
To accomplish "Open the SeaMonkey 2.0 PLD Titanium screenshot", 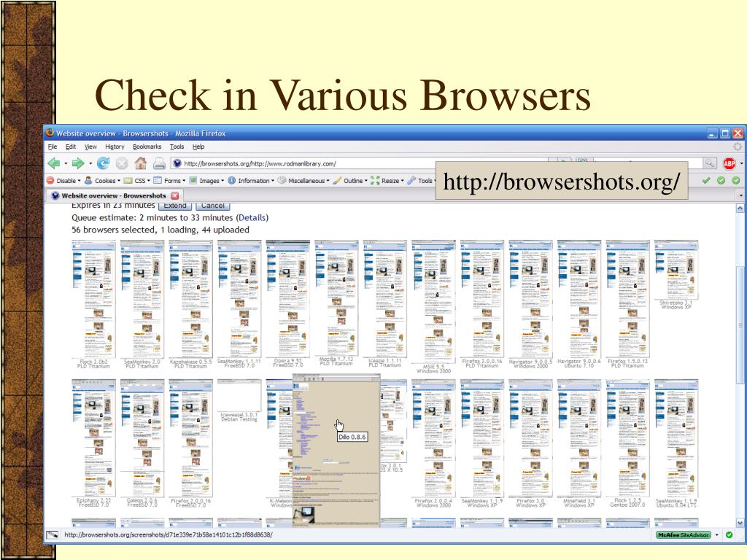I will tap(142, 300).
